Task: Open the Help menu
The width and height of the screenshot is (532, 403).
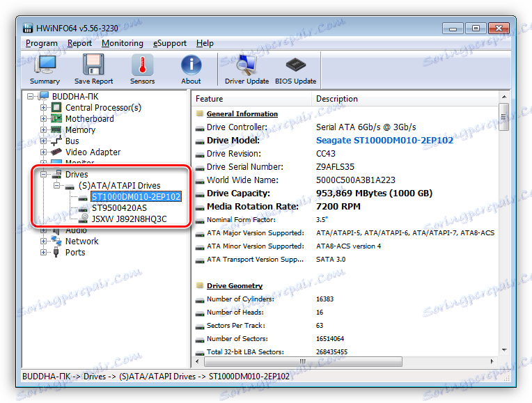Action: [x=205, y=43]
